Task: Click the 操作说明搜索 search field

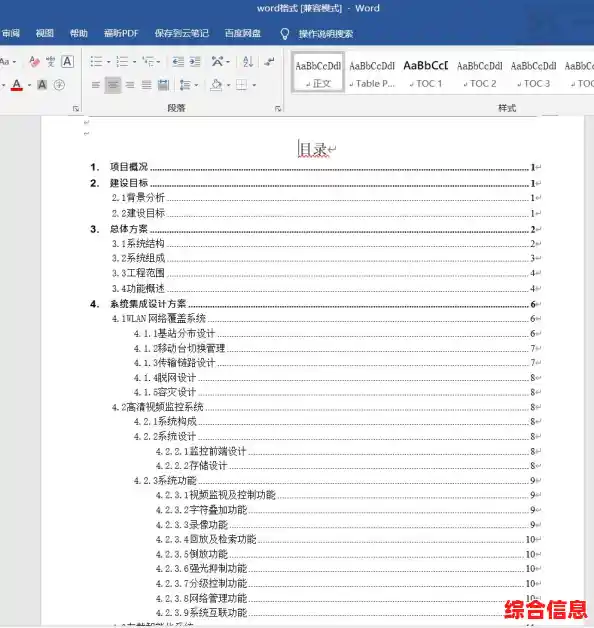Action: pos(326,34)
